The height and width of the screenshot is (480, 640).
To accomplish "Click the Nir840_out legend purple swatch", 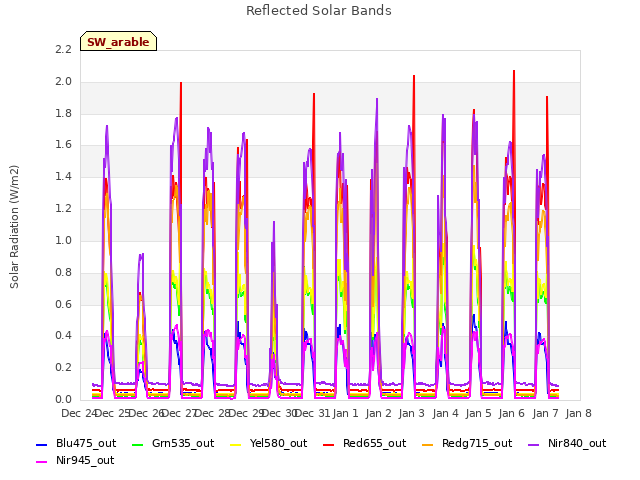I will pyautogui.click(x=534, y=444).
